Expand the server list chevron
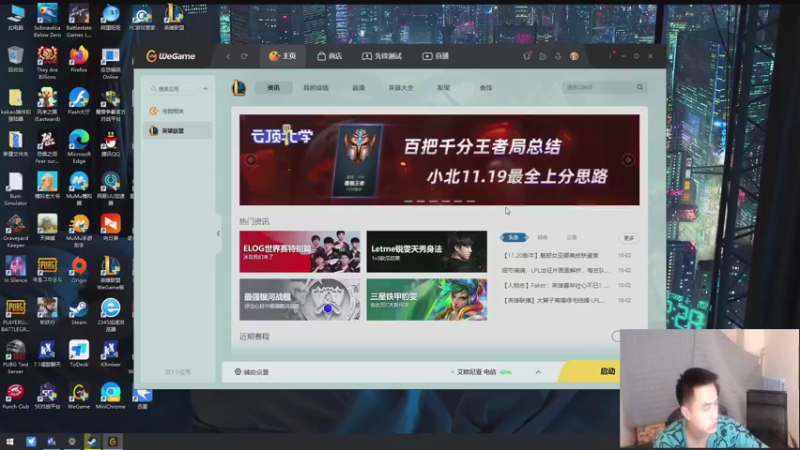Image resolution: width=800 pixels, height=450 pixels. point(538,372)
